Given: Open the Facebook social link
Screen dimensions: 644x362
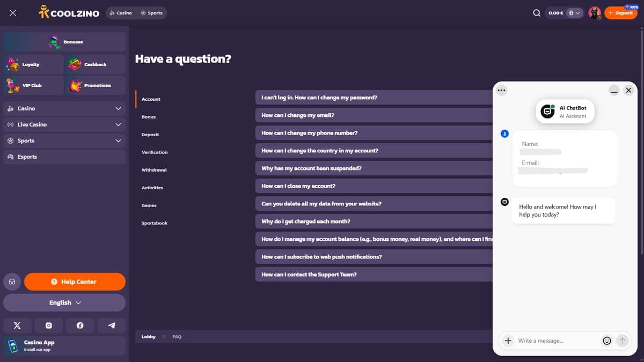Looking at the screenshot, I should (80, 326).
